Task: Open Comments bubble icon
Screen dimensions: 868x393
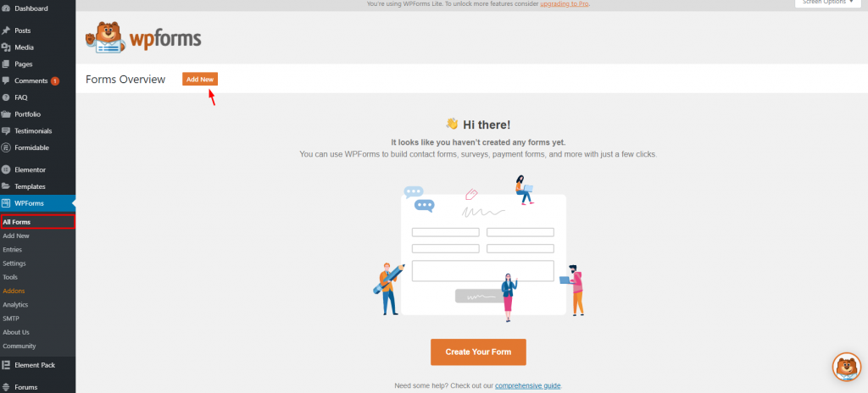Action: coord(6,80)
